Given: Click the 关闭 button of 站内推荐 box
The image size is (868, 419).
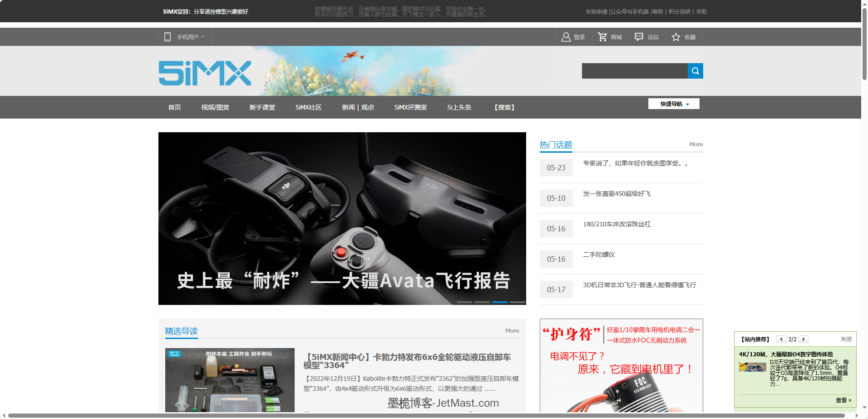Looking at the screenshot, I should click(846, 339).
